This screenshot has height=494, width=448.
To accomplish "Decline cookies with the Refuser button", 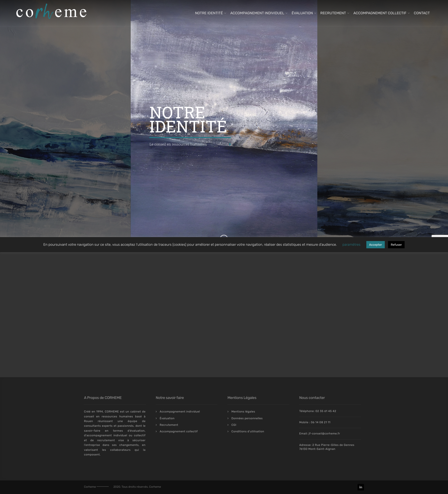I will click(396, 245).
